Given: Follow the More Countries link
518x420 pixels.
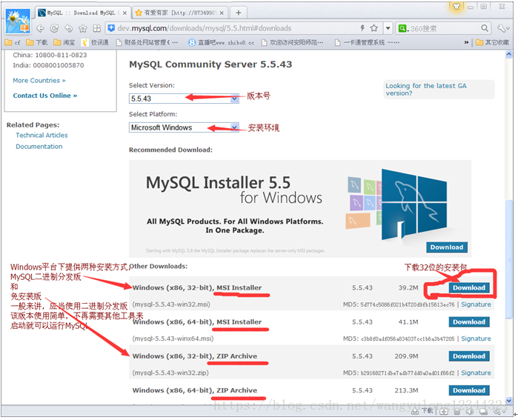Looking at the screenshot, I should pyautogui.click(x=39, y=80).
